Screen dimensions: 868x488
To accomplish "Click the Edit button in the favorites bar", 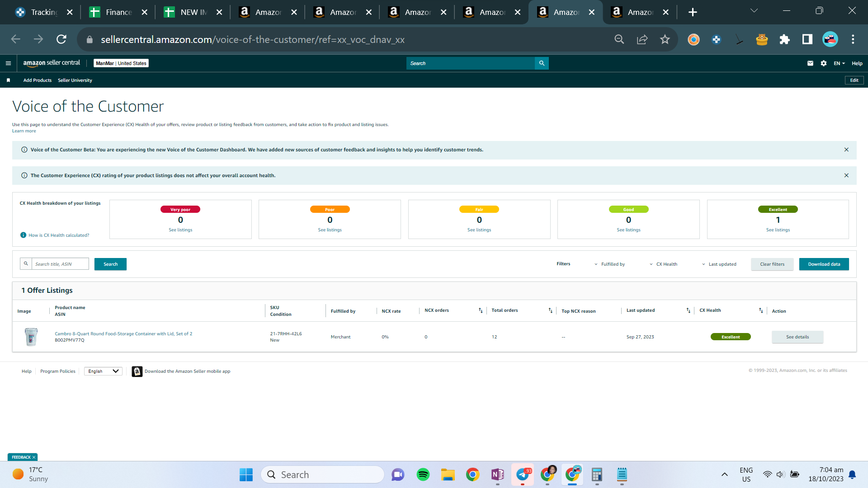I will tap(854, 80).
